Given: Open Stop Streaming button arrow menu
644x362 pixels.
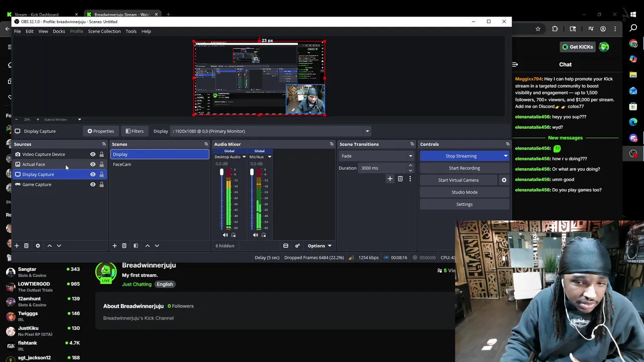Looking at the screenshot, I should 506,156.
